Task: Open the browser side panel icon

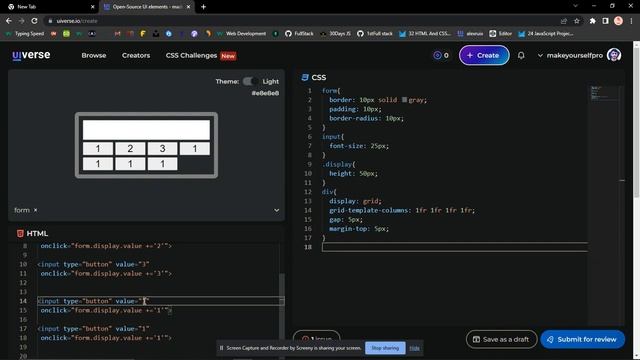Action: pos(605,21)
